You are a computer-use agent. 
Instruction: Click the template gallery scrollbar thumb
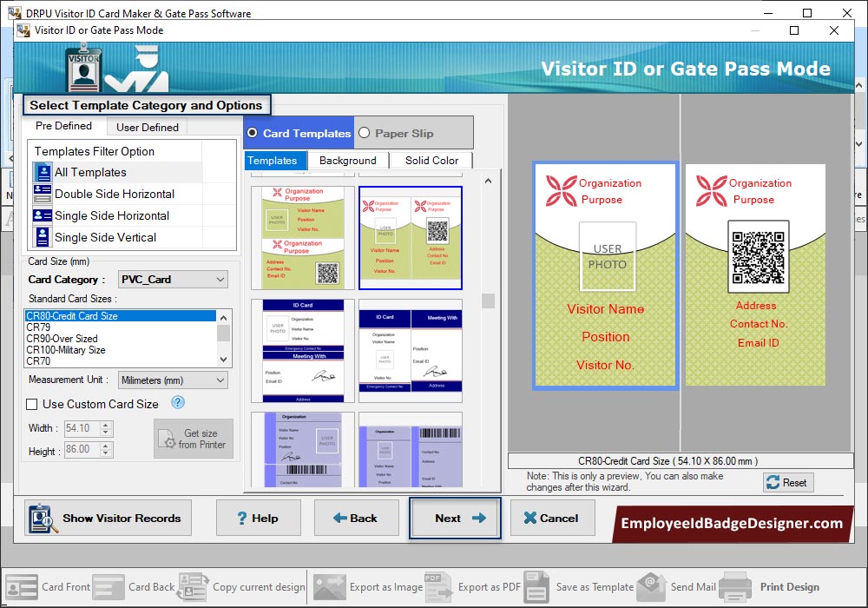tap(488, 301)
